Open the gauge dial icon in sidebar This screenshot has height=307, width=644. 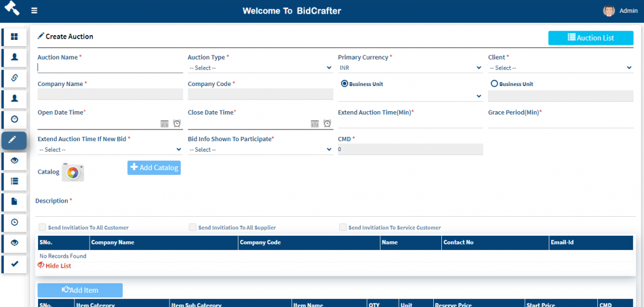14,120
